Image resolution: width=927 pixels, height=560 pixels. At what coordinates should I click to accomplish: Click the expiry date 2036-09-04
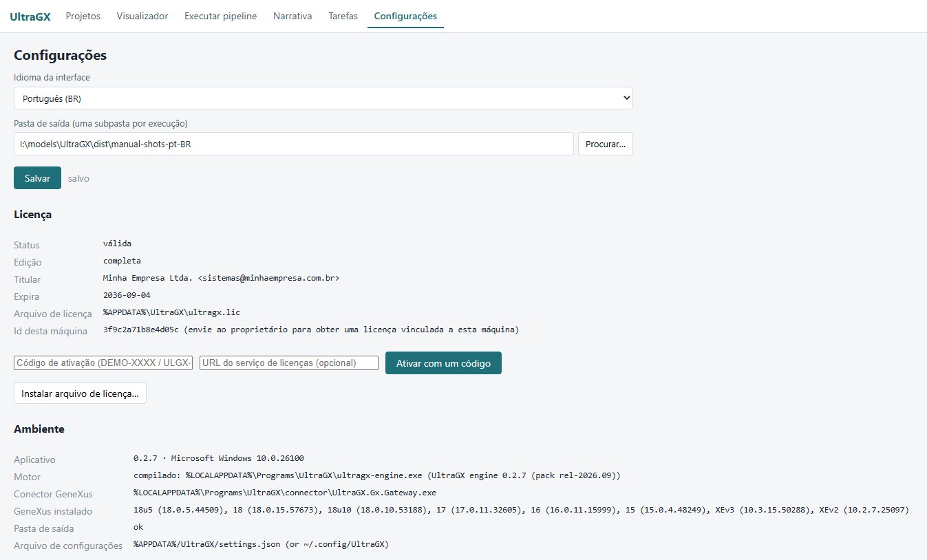pyautogui.click(x=127, y=295)
